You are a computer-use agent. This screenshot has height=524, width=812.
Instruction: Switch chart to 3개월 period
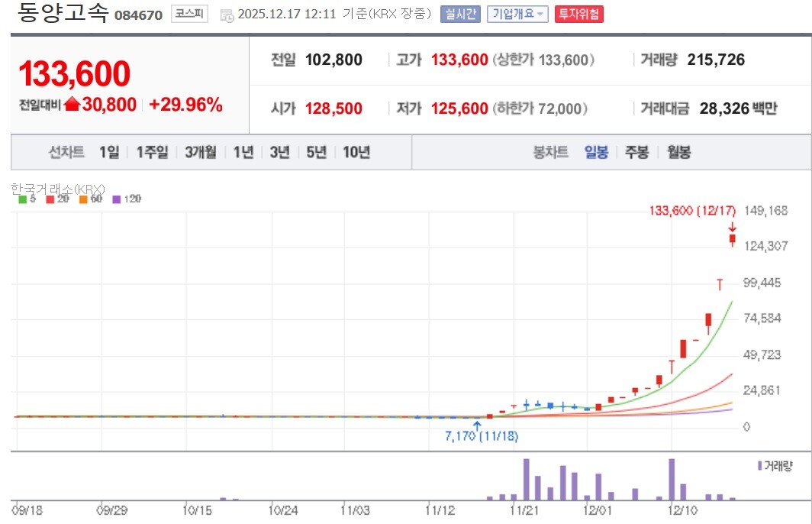[201, 152]
